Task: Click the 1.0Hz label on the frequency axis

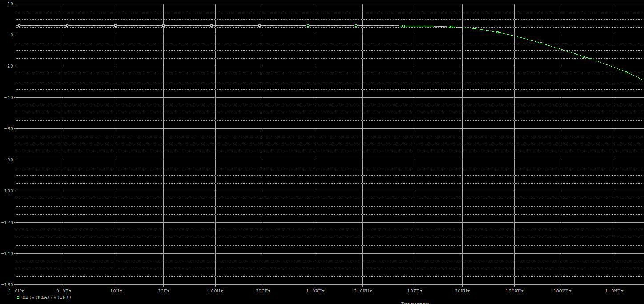Action: click(x=16, y=291)
